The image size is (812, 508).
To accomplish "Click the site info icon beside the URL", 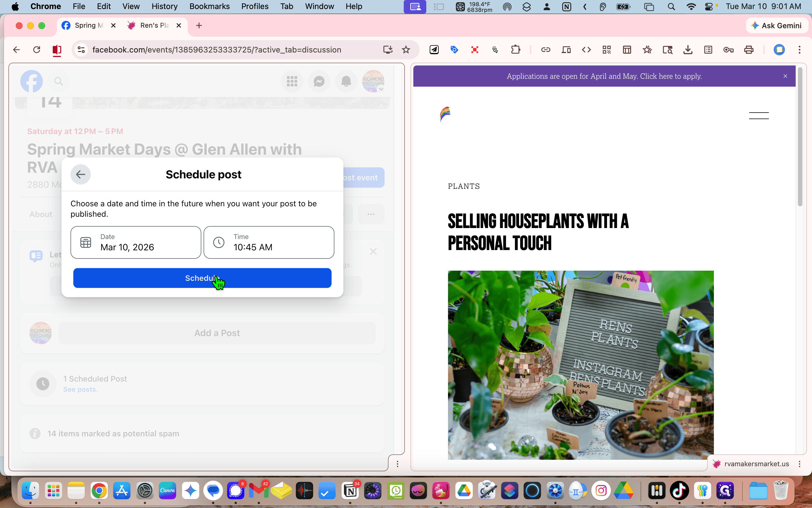I will [81, 50].
